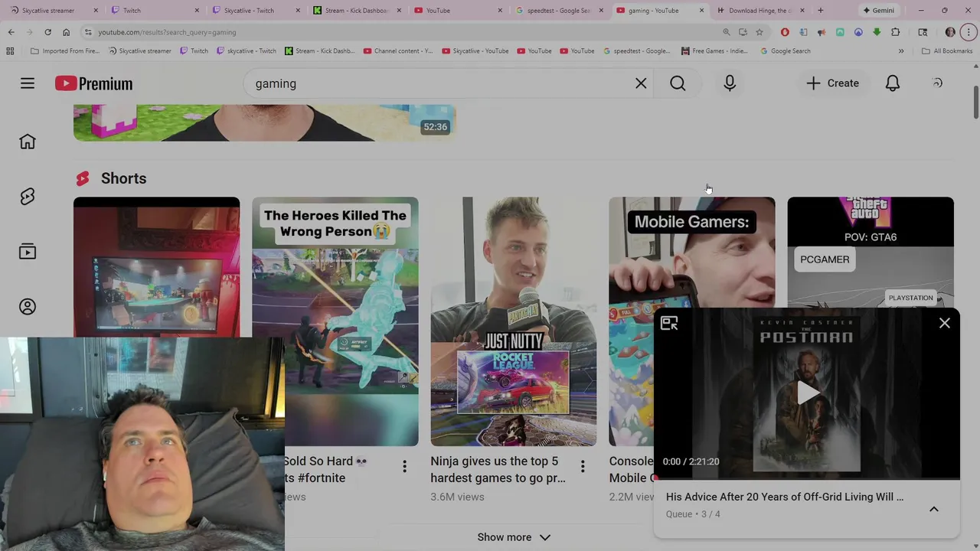Screen dimensions: 980x551
Task: Open the YouTube Premium logo home link
Action: pos(93,83)
